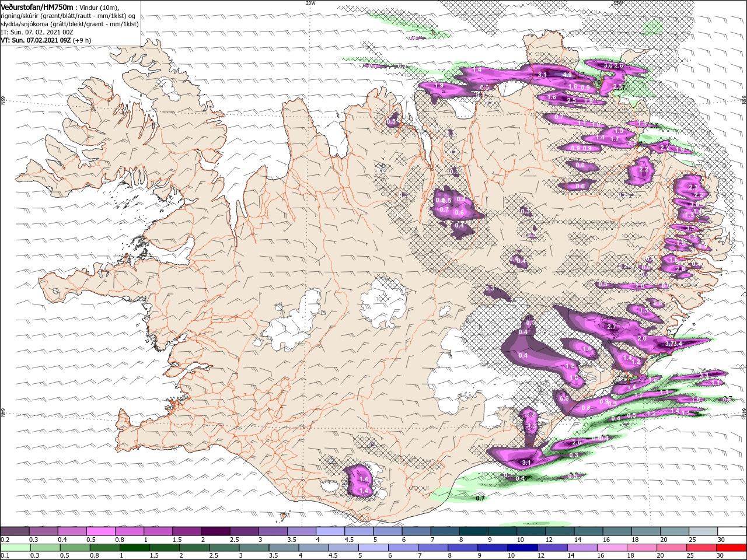Screen dimensions: 747x560
Task: Click the dark mauve 0.2 snow legend swatch
Action: point(15,531)
